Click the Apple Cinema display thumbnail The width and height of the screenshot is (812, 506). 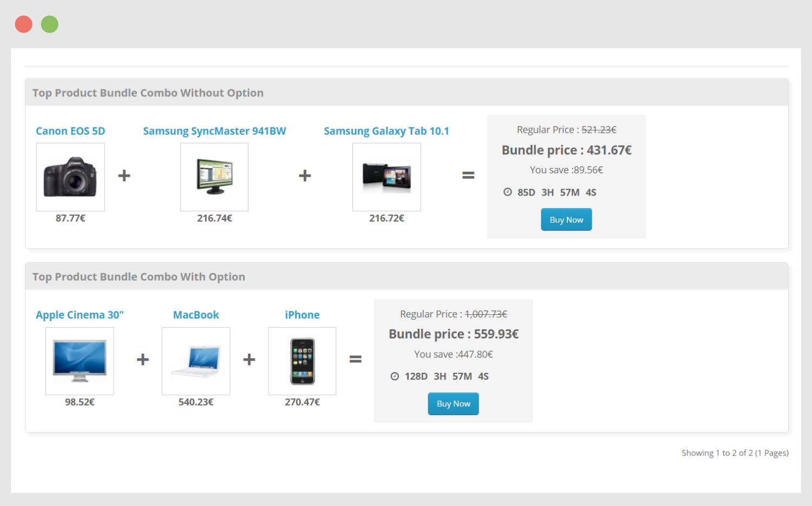pos(80,361)
